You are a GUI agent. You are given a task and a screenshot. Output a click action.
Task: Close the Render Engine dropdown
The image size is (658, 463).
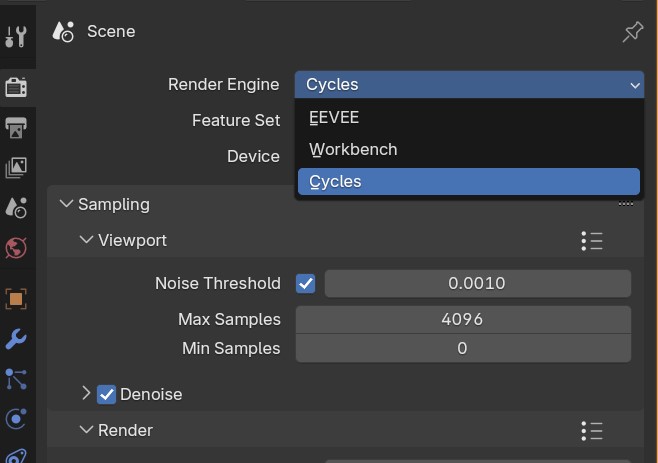tap(469, 85)
